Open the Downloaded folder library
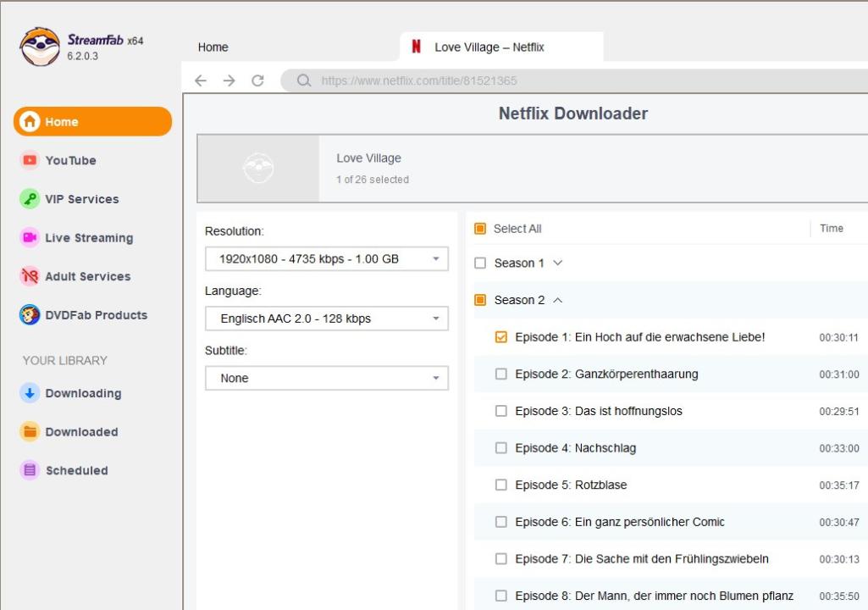Viewport: 868px width, 610px height. click(81, 432)
